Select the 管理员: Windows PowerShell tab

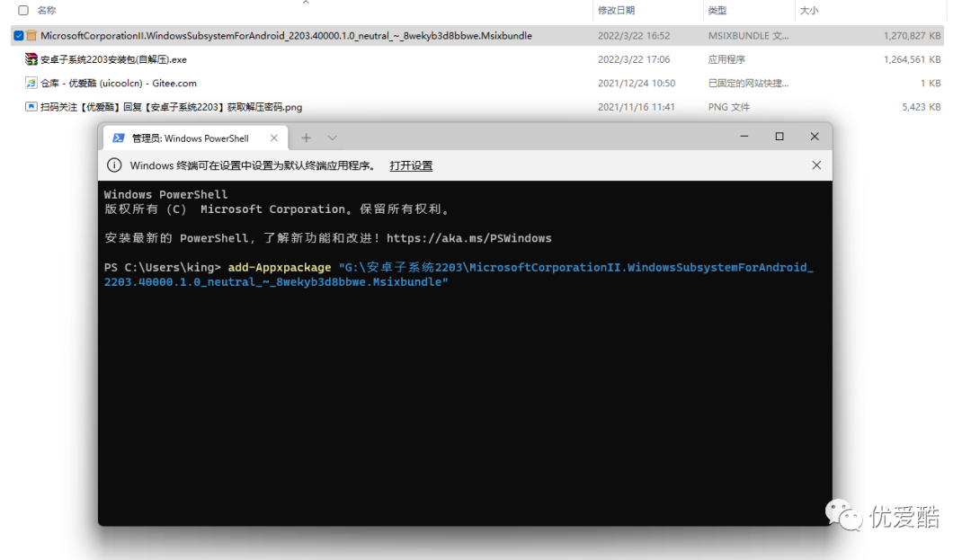(x=196, y=138)
